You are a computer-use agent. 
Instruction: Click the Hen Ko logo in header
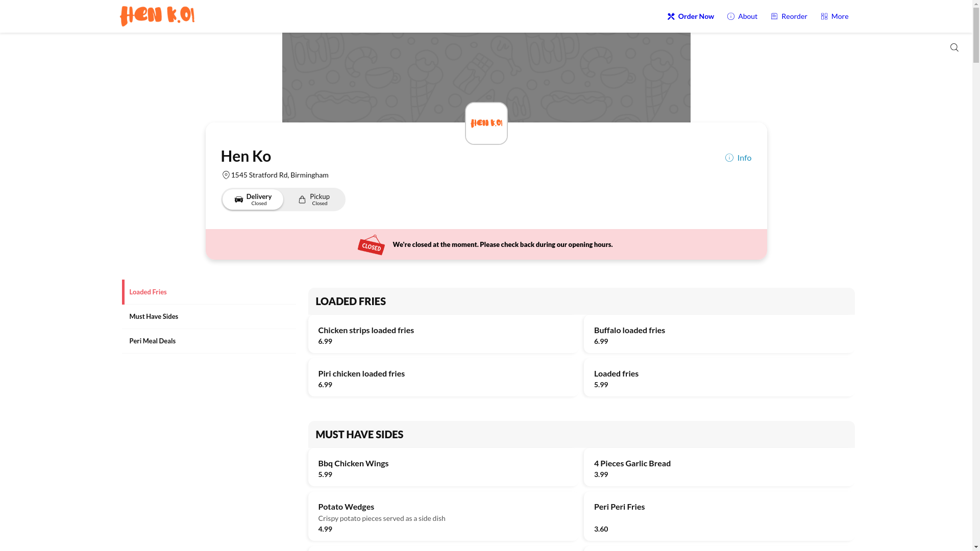coord(157,16)
